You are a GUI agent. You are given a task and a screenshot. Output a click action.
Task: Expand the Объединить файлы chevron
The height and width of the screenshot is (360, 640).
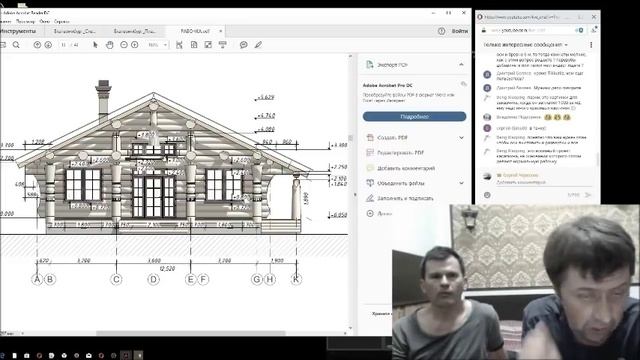(x=461, y=183)
